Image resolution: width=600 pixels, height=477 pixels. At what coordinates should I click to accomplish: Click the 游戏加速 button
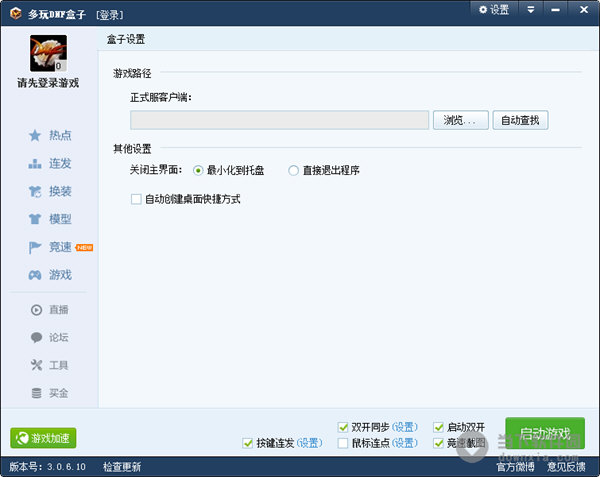point(43,438)
